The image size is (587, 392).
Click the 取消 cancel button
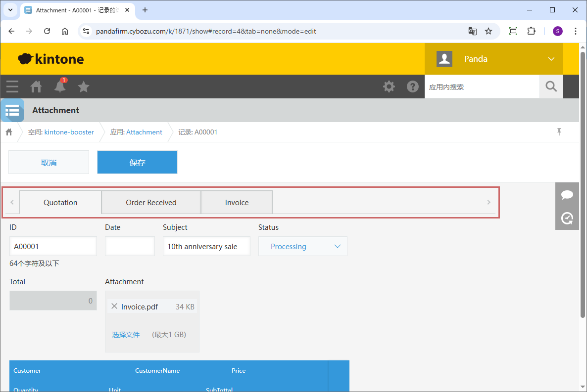click(49, 162)
